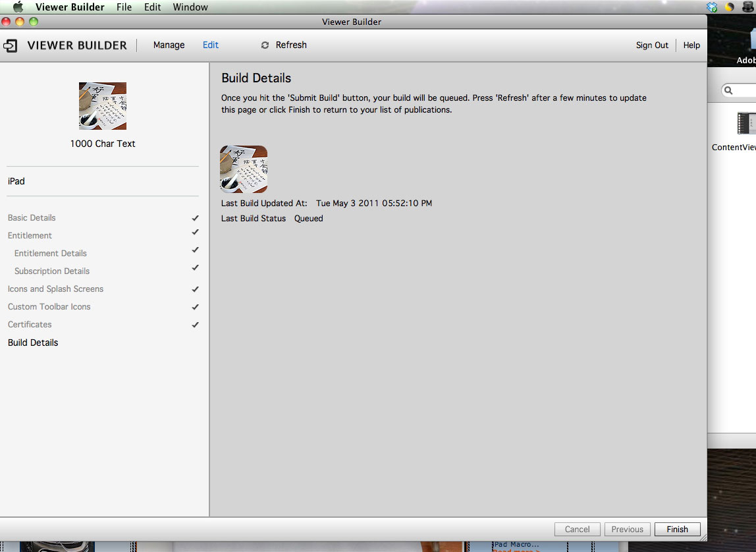Screen dimensions: 756x552
Task: Click checkmark beside Subscription Details
Action: click(196, 267)
